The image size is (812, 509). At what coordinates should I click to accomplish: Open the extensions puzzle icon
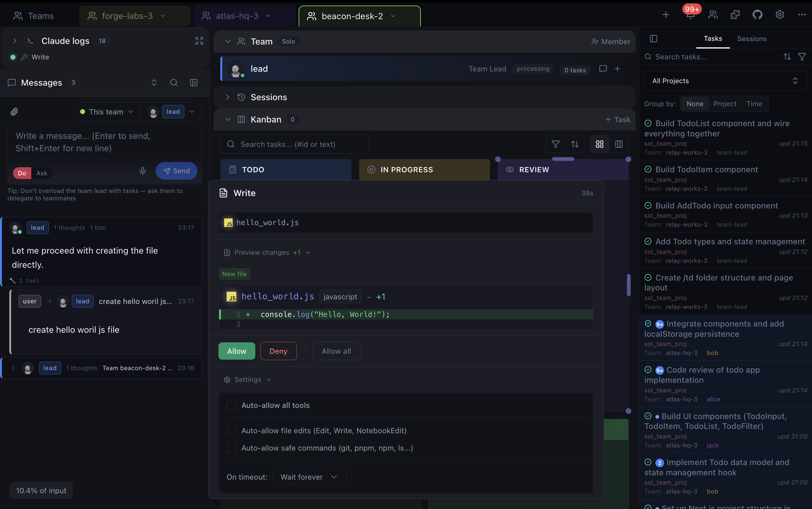point(735,15)
